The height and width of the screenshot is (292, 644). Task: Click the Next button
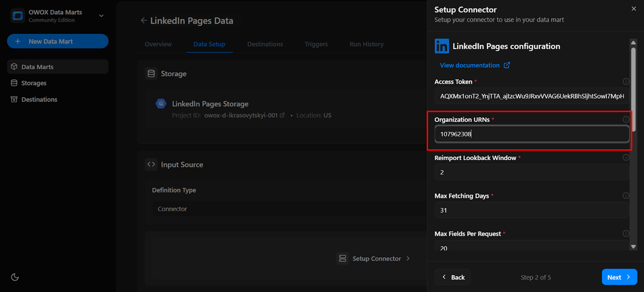(x=619, y=277)
